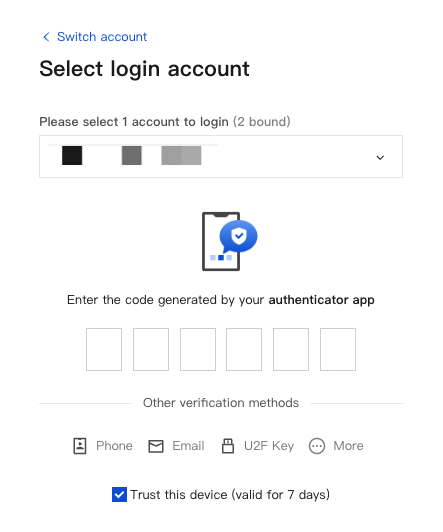Focus the first verification code digit box

click(x=104, y=349)
